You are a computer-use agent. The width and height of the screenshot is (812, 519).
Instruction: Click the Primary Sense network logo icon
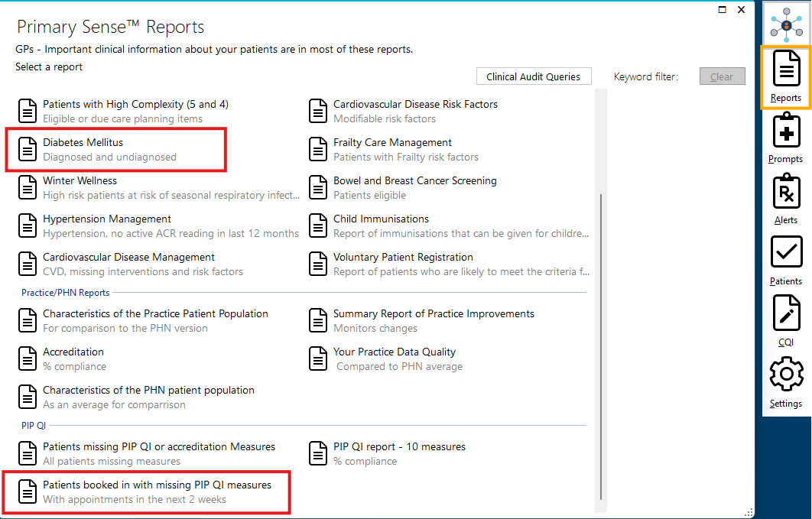pyautogui.click(x=786, y=24)
